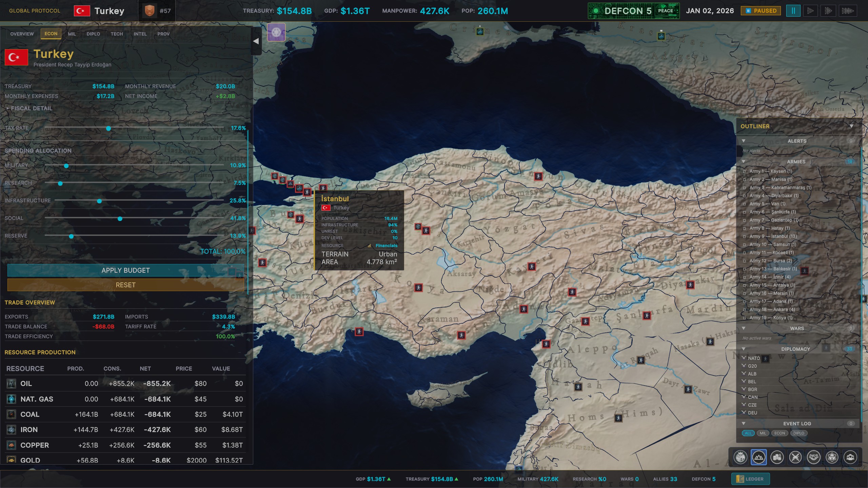The image size is (868, 488).
Task: Enable the ECON event log filter
Action: (780, 433)
